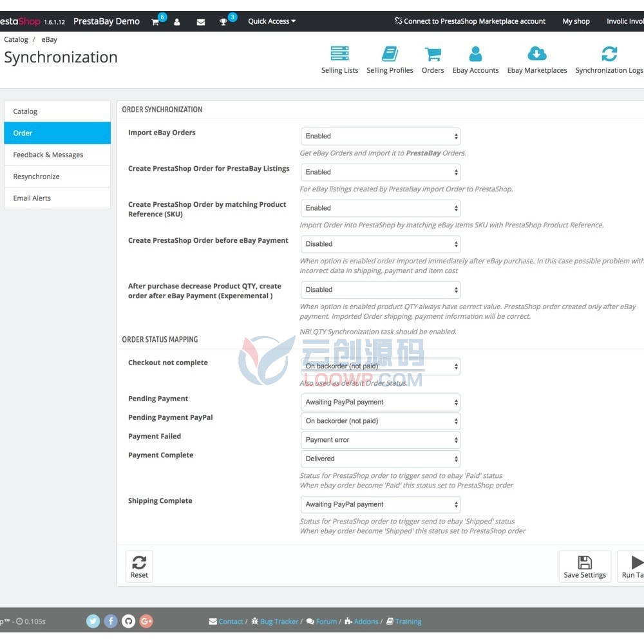Viewport: 644px width, 644px height.
Task: Open the eBay Orders cart icon
Action: click(x=433, y=60)
